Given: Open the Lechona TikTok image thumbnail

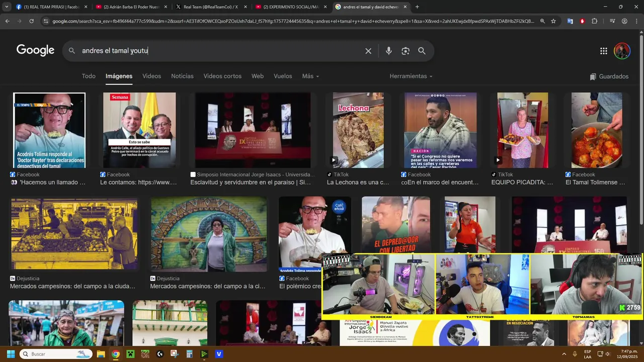Looking at the screenshot, I should pos(358,130).
